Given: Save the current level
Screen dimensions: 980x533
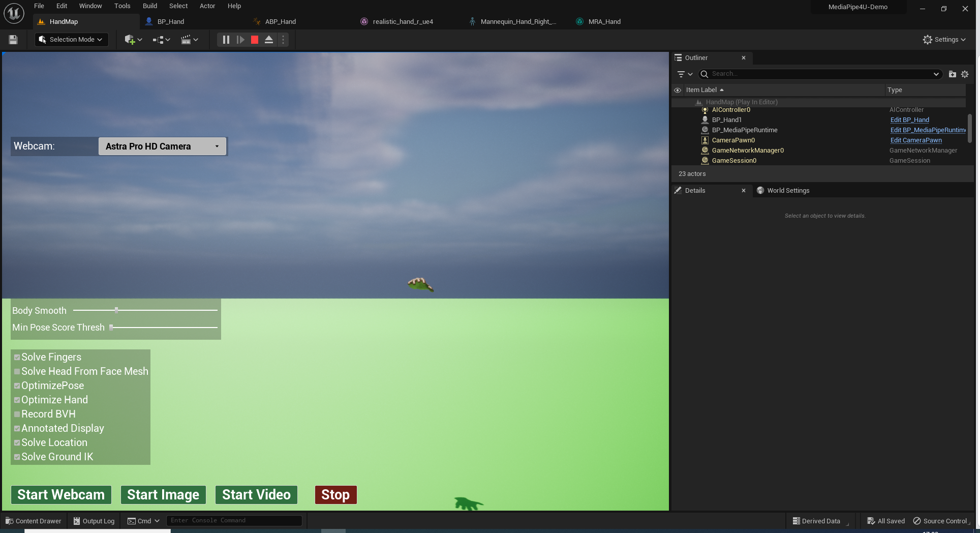Looking at the screenshot, I should (13, 40).
